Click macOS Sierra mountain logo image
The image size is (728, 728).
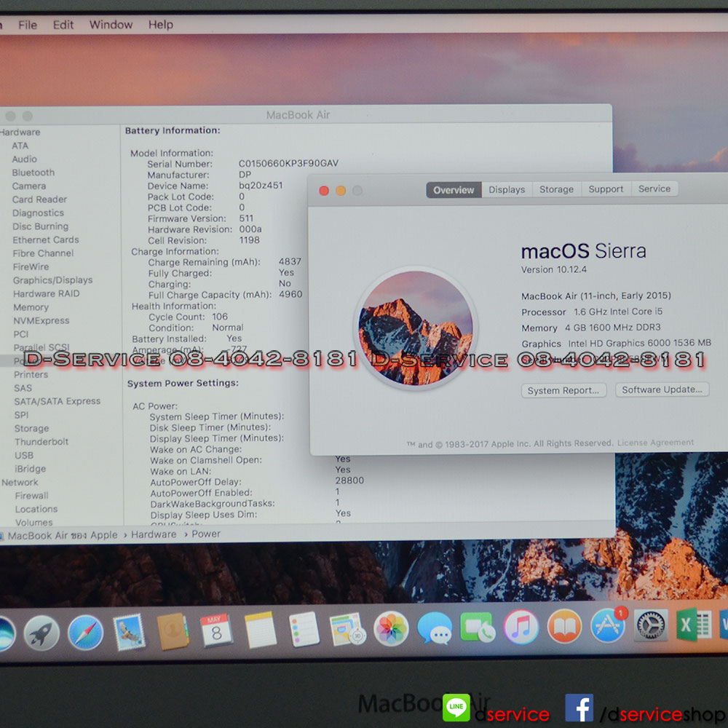click(x=416, y=328)
